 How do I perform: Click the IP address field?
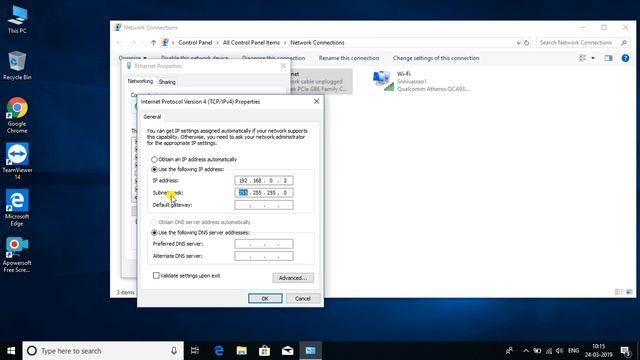[x=264, y=180]
